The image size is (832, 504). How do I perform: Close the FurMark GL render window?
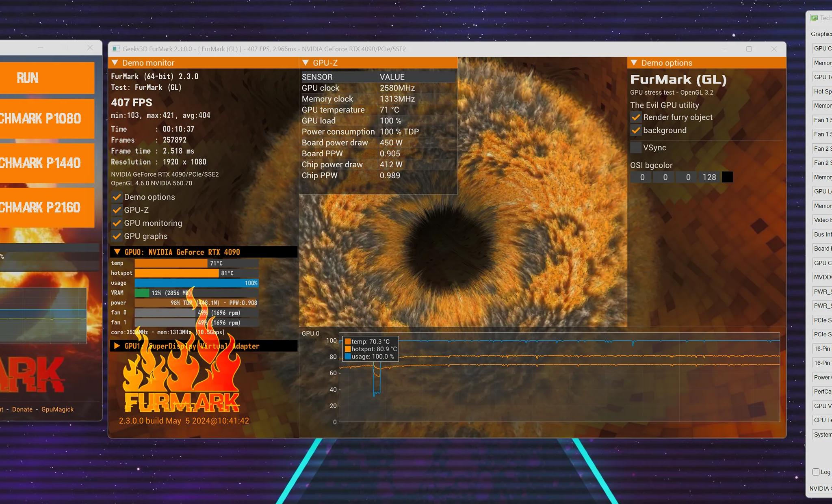(774, 49)
